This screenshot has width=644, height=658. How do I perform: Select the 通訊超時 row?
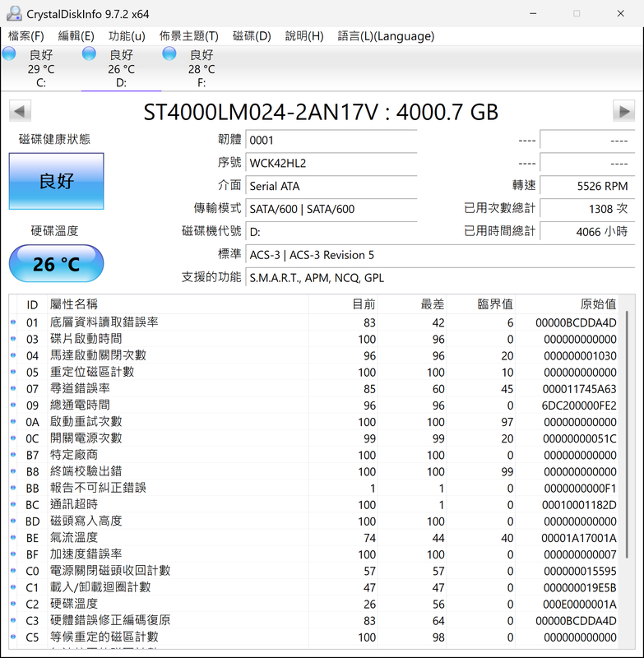pyautogui.click(x=314, y=504)
